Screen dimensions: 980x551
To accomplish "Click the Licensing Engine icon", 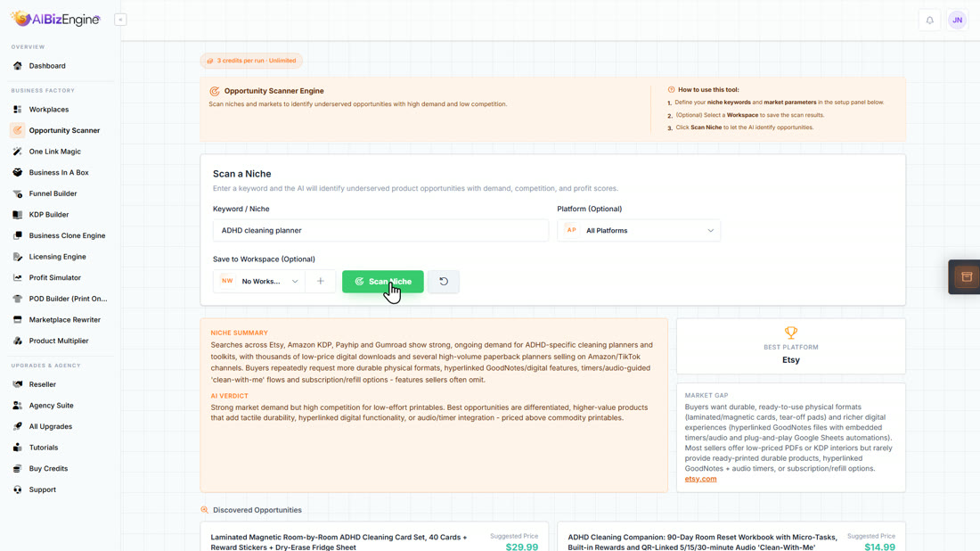I will tap(18, 257).
